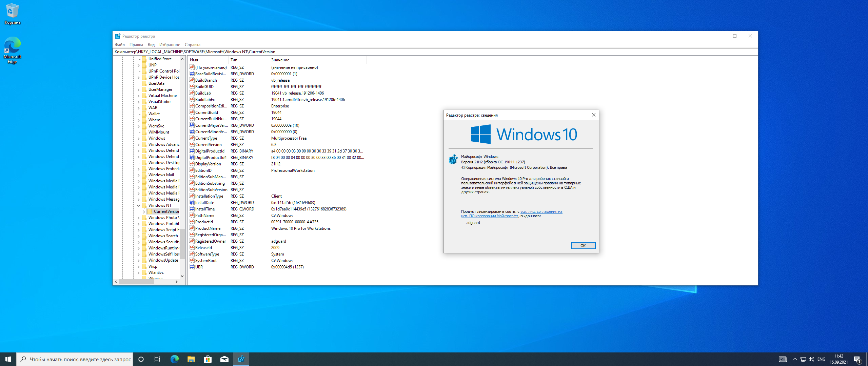Collapse the Windows NT tree node

(138, 205)
